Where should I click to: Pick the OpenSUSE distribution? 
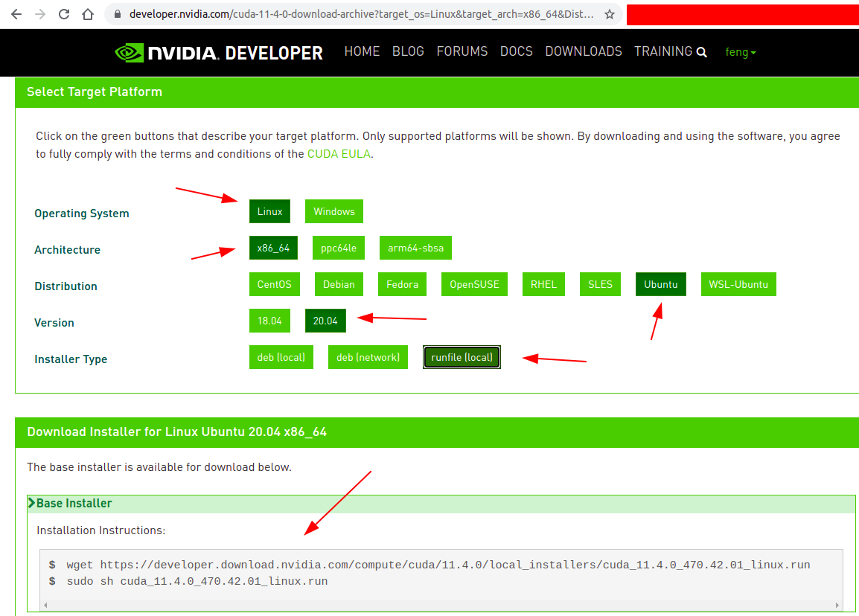[x=474, y=284]
